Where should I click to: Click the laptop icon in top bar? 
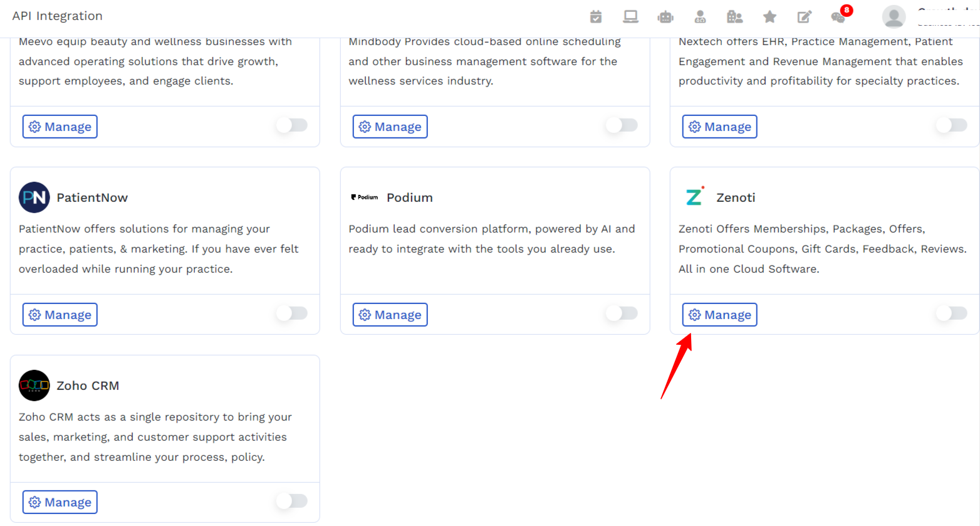630,17
